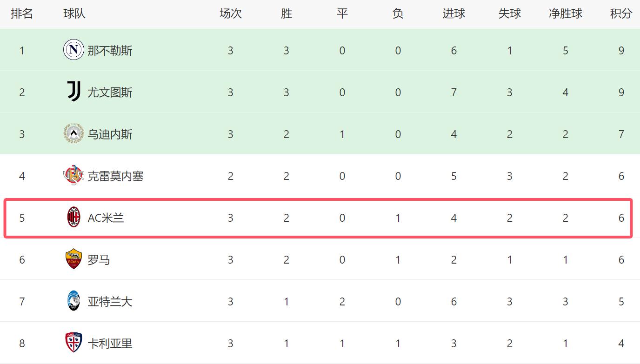
Task: Select the 排名 column header
Action: (x=22, y=14)
